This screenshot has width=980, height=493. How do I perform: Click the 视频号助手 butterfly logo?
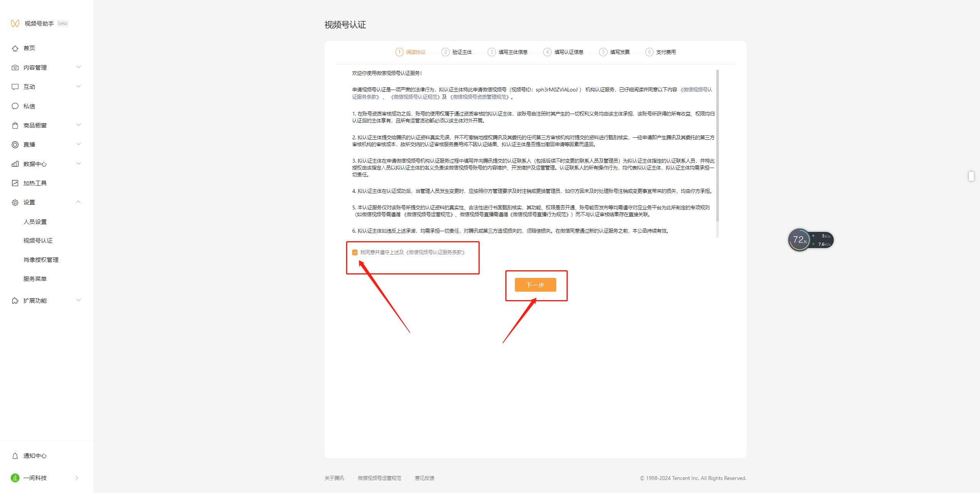click(x=15, y=24)
